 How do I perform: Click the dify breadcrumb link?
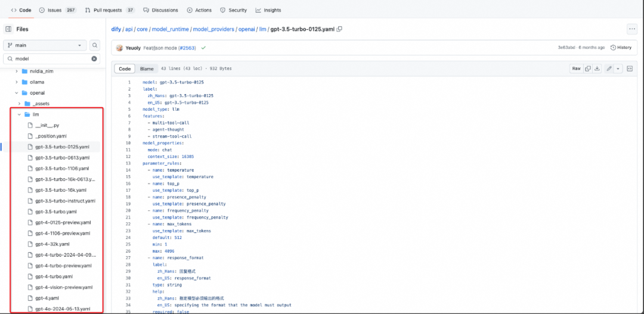pyautogui.click(x=116, y=29)
